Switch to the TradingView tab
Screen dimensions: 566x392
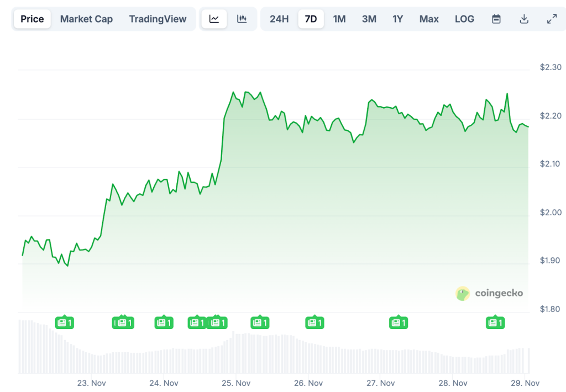coord(158,19)
